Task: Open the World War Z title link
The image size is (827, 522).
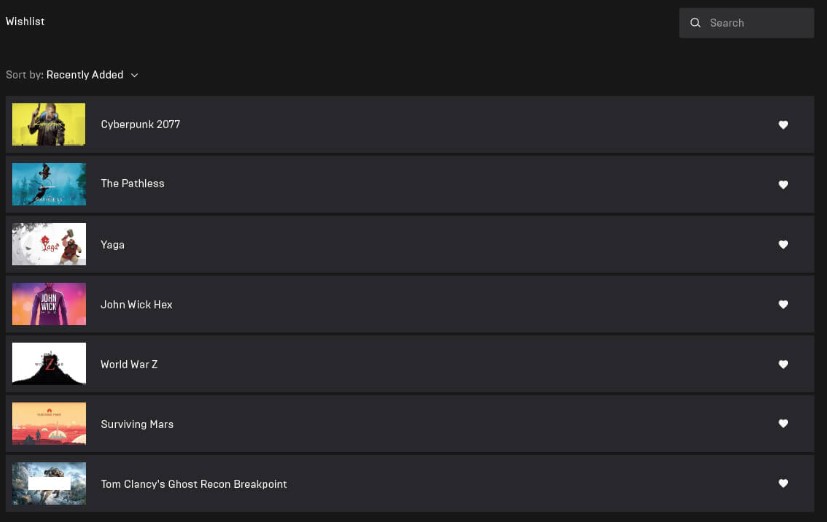Action: tap(129, 364)
